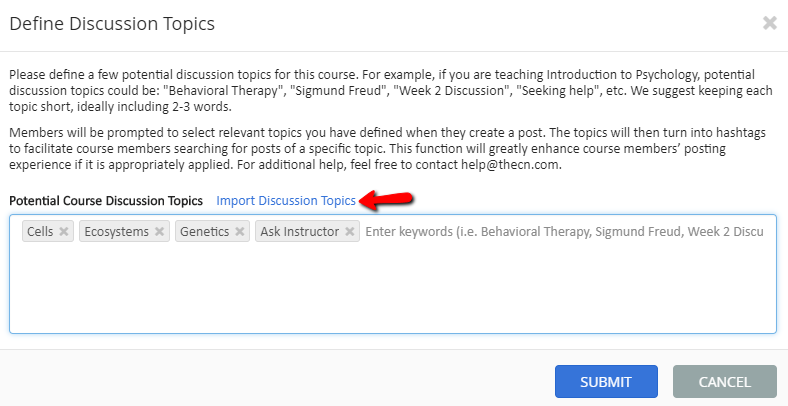The image size is (788, 406).
Task: Click the Introduction to Psychology example paragraph
Action: 390,90
